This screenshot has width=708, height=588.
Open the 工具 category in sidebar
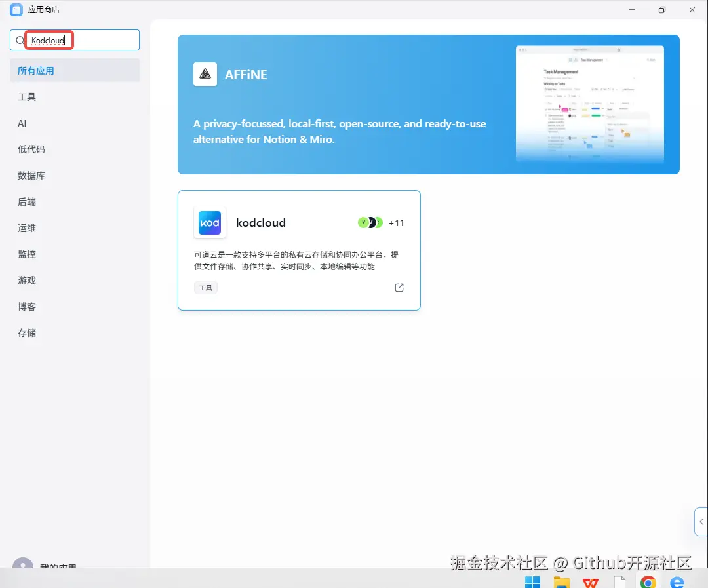click(x=27, y=96)
